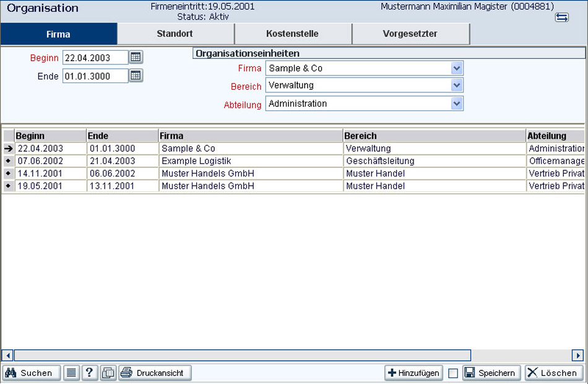Screen dimensions: 588x384
Task: Click the 06.06.2002 Ende cell
Action: (123, 173)
